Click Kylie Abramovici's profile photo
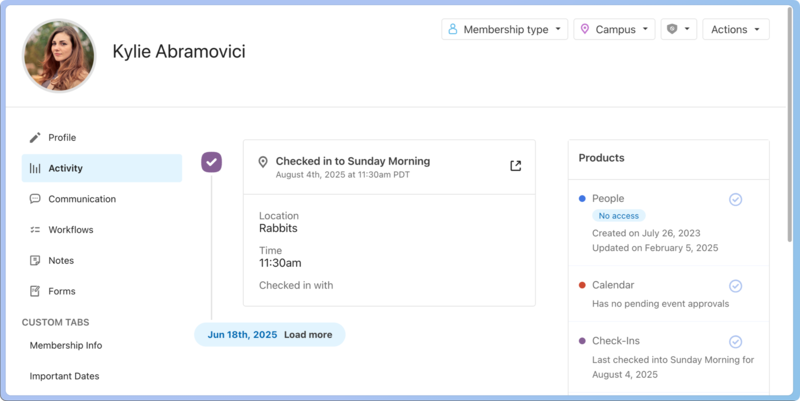Image resolution: width=800 pixels, height=401 pixels. tap(59, 55)
